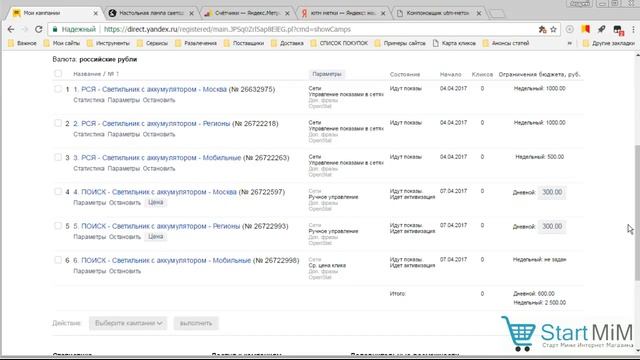Viewport: 640px width, 360px height.
Task: Open a new browser tab
Action: [x=496, y=13]
